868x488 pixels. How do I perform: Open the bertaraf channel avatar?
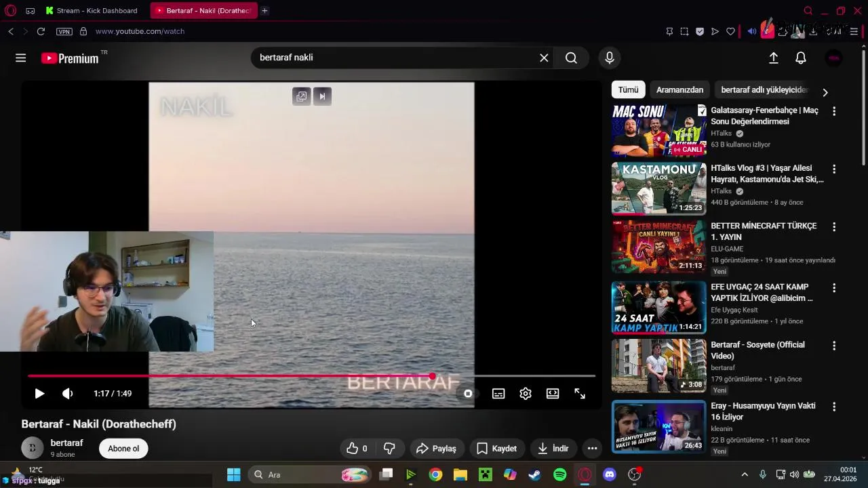click(x=33, y=448)
